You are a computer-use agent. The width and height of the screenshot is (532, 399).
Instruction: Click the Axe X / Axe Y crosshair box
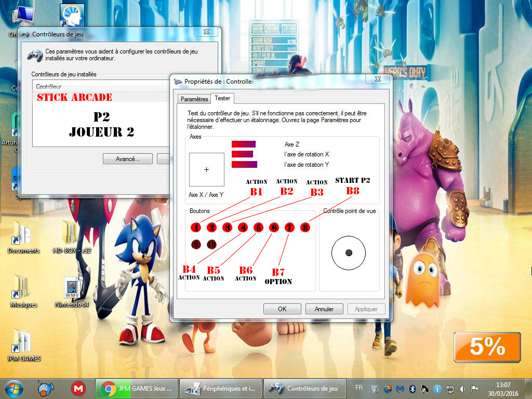207,169
